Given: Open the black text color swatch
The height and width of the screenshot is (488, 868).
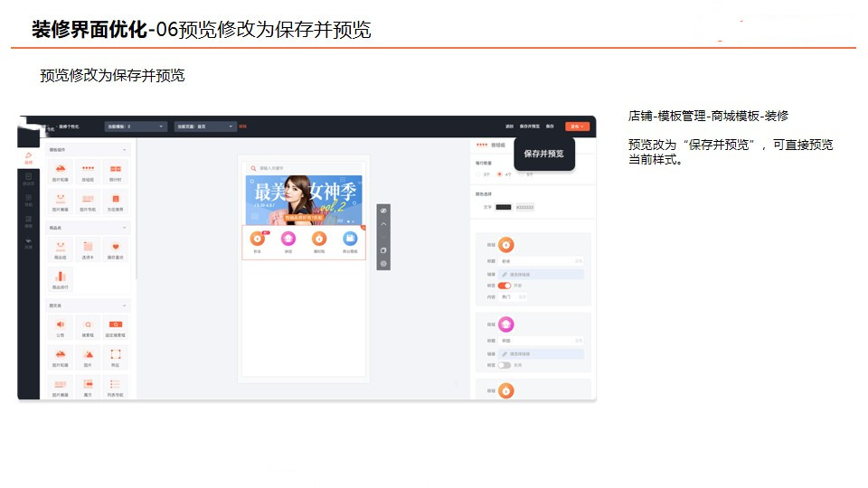Looking at the screenshot, I should (x=504, y=208).
